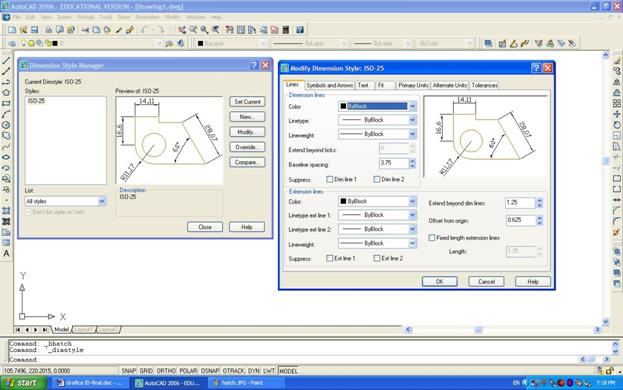Screen dimensions: 623x390
Task: Tick the Suppress Ext line 2 checkbox
Action: point(377,259)
